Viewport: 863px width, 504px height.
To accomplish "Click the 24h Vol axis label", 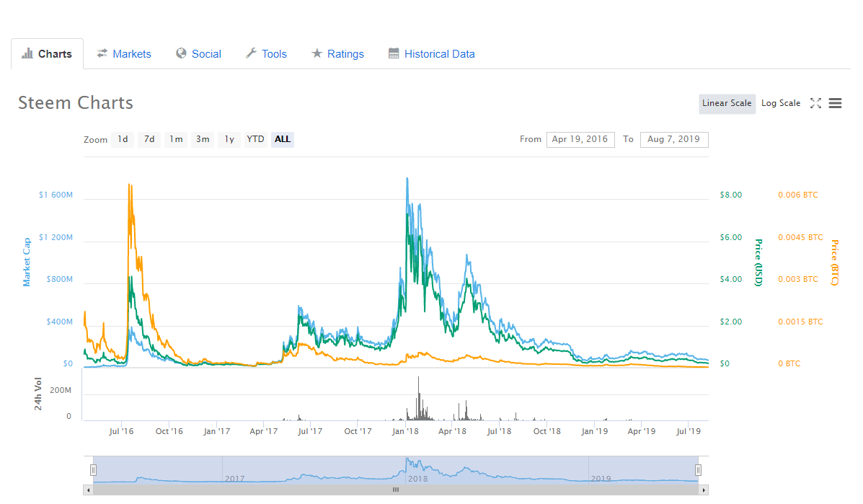I will (38, 394).
